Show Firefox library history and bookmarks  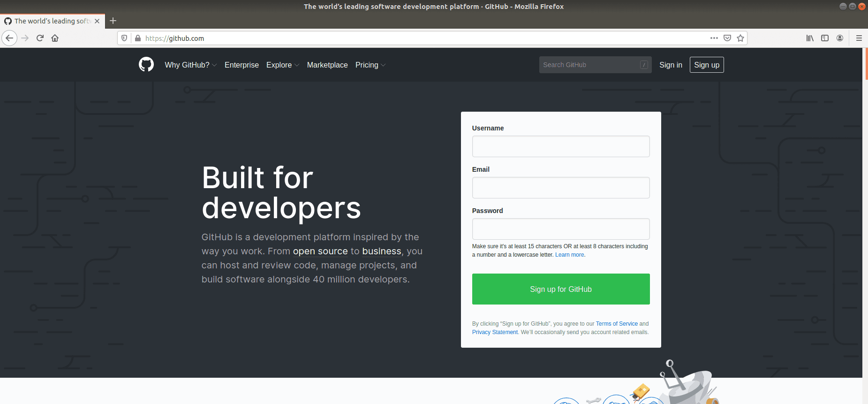pos(810,38)
